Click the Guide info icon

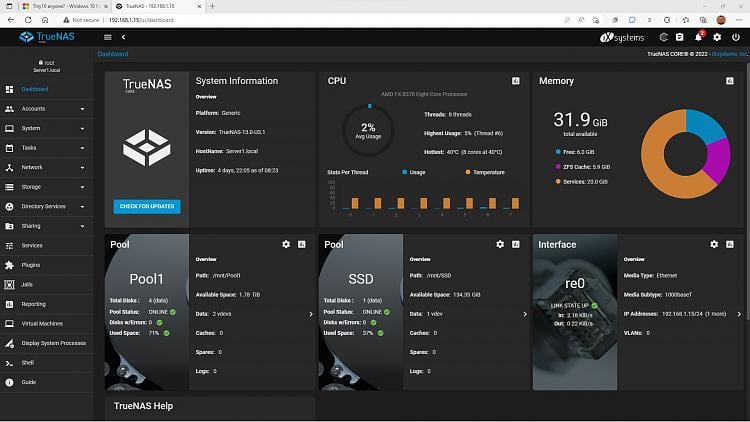point(9,382)
